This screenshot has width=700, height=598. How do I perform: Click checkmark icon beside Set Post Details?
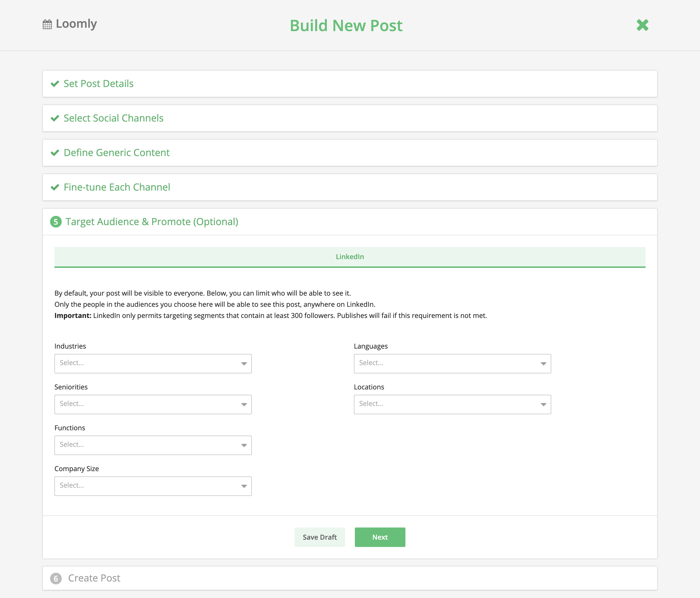tap(55, 84)
